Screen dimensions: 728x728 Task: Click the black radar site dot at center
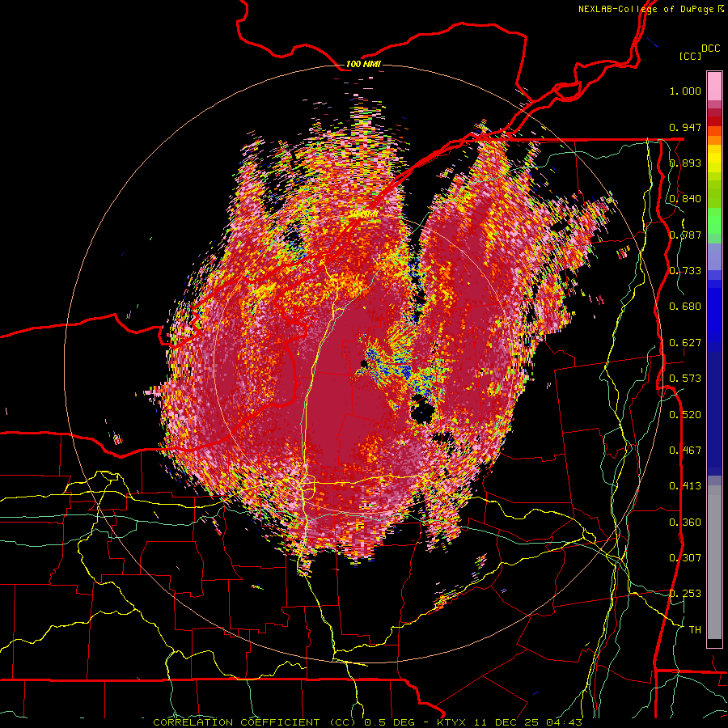pyautogui.click(x=364, y=363)
